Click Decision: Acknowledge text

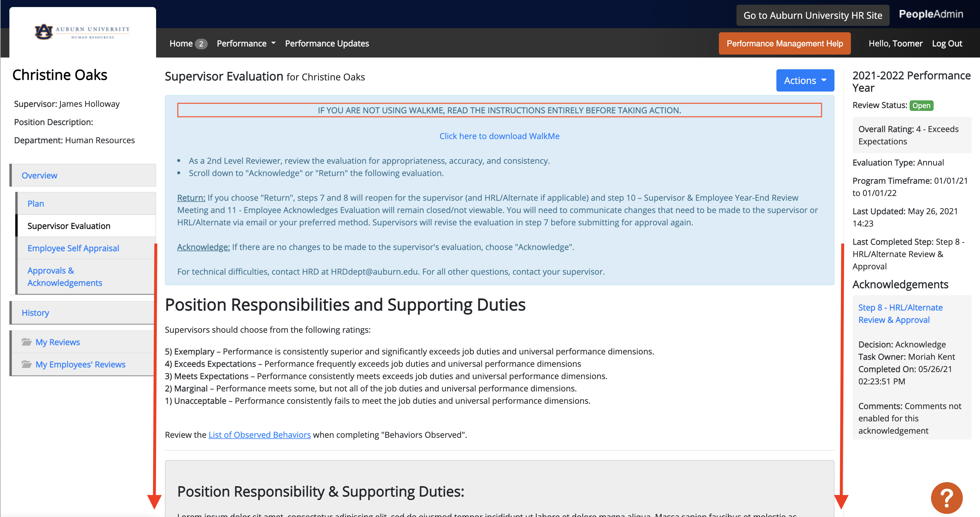(902, 344)
